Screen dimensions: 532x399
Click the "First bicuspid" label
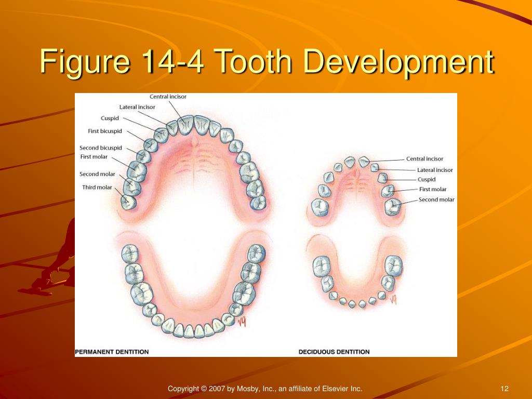[104, 131]
